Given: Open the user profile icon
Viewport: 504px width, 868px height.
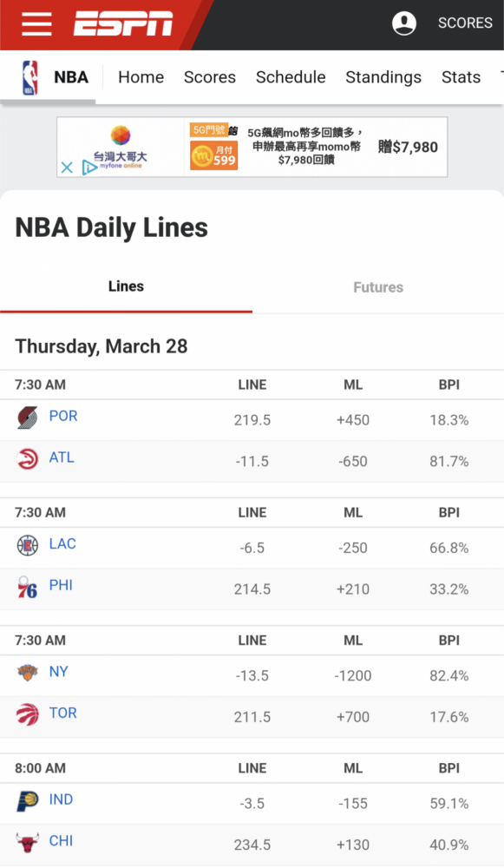Looking at the screenshot, I should pyautogui.click(x=404, y=23).
